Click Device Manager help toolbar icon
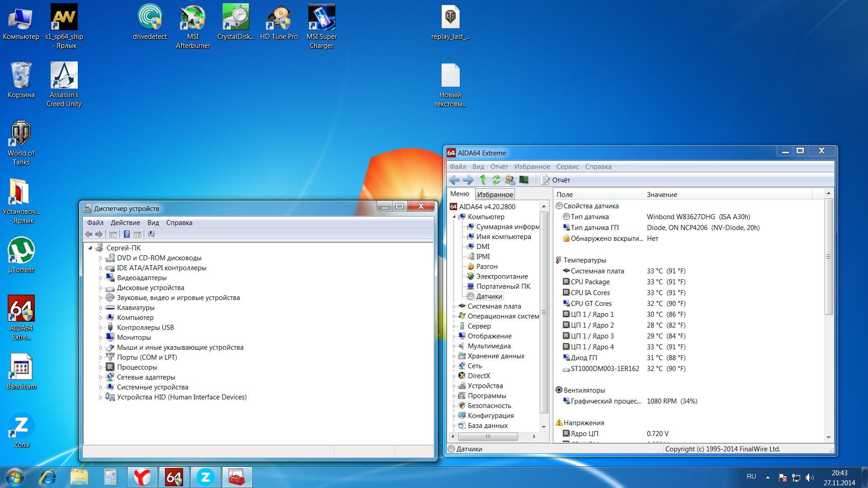 click(127, 234)
